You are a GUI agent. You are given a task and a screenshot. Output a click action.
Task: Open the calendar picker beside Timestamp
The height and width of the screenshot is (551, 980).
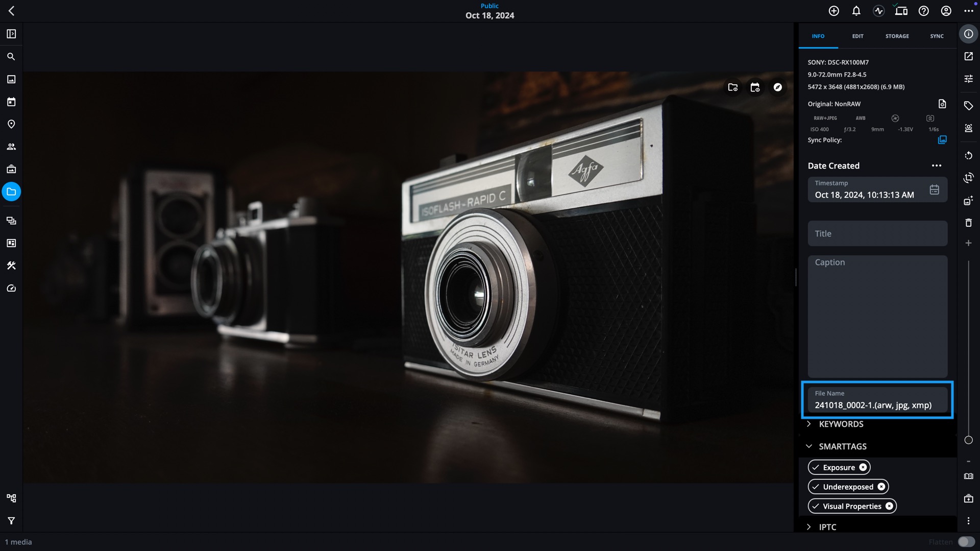click(x=934, y=189)
